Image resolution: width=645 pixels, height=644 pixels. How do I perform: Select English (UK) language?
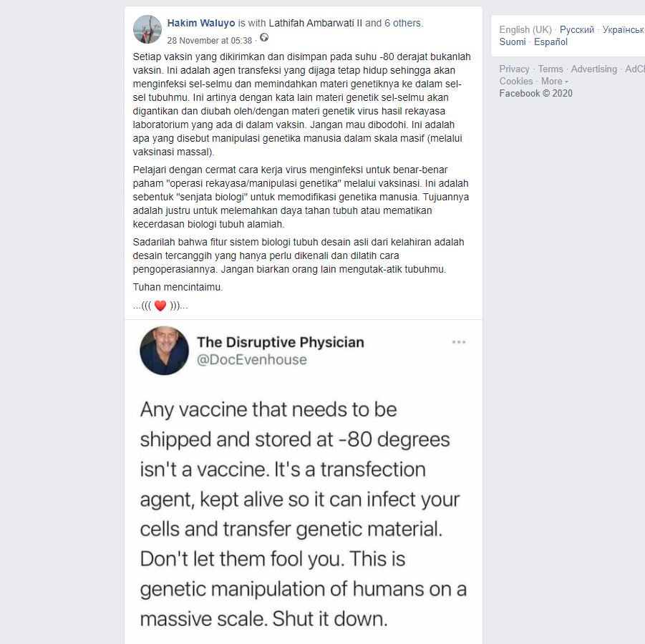tap(525, 29)
